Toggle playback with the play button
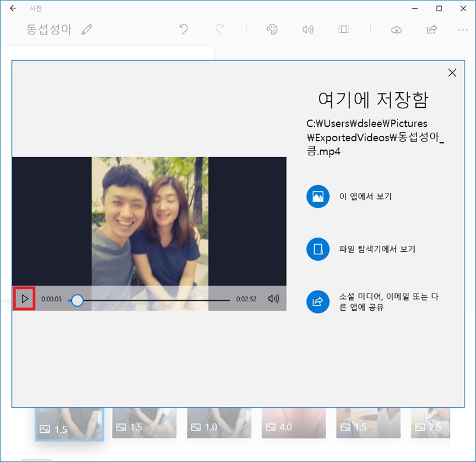Screen dimensions: 476x462 click(x=24, y=298)
